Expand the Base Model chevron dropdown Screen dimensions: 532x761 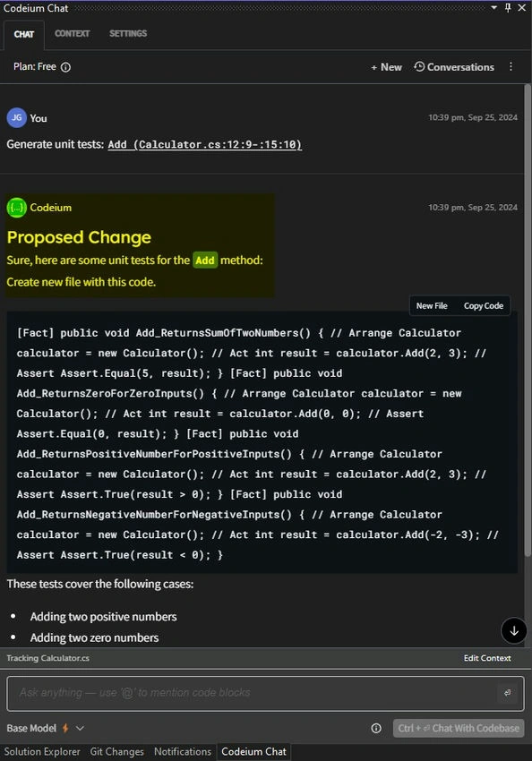[x=80, y=728]
